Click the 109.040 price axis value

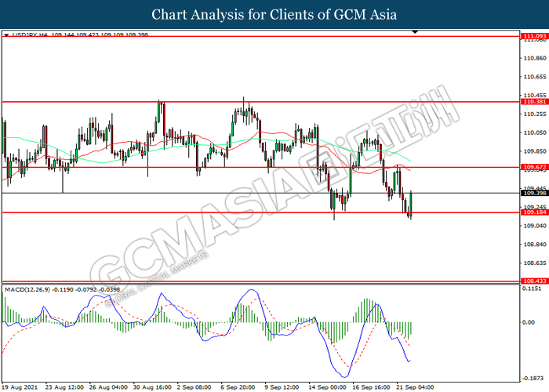click(x=535, y=226)
